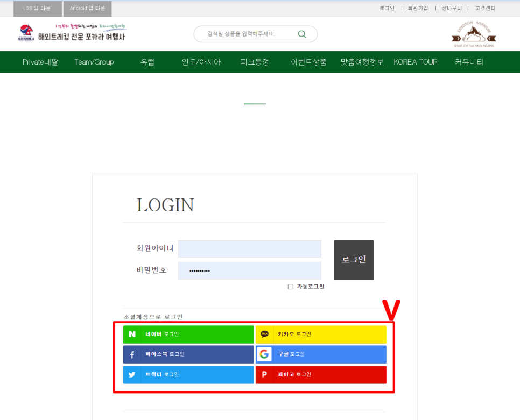Open the 유럽 menu
The image size is (520, 420).
pyautogui.click(x=147, y=62)
